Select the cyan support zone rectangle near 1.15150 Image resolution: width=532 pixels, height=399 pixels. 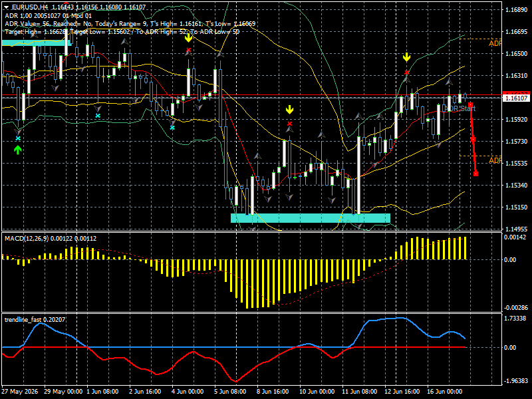[x=311, y=218]
